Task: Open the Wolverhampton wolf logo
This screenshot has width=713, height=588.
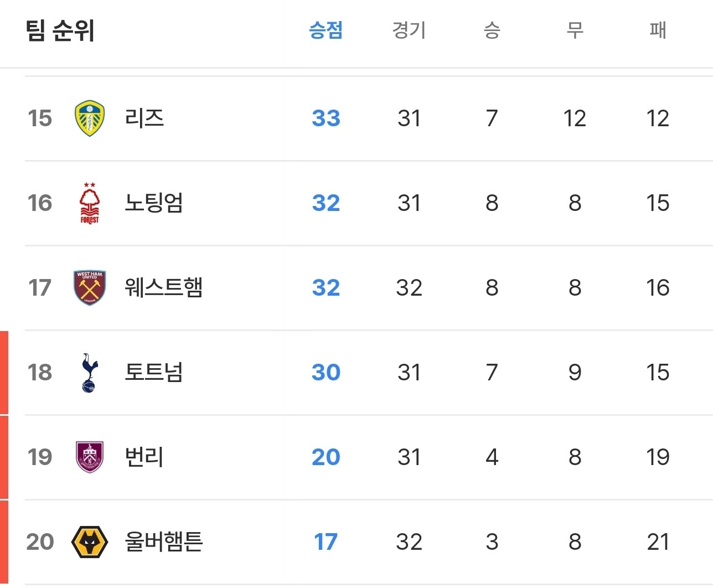Action: [x=89, y=541]
